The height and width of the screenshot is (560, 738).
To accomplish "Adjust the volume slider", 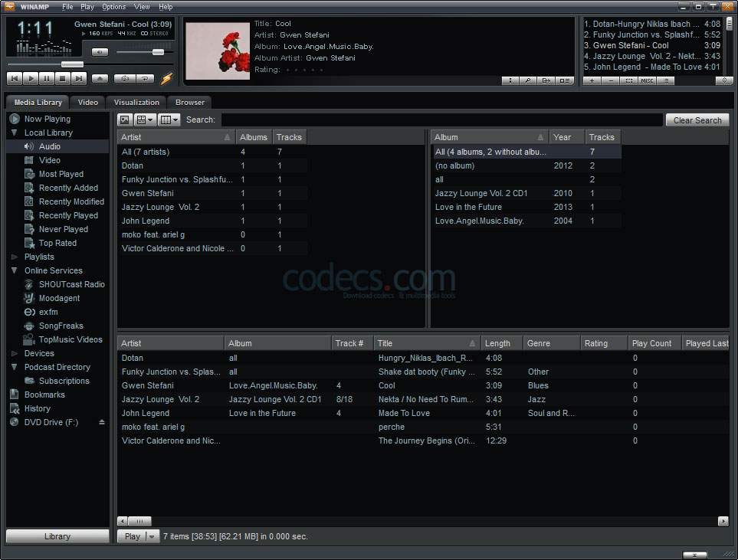I will [x=158, y=52].
